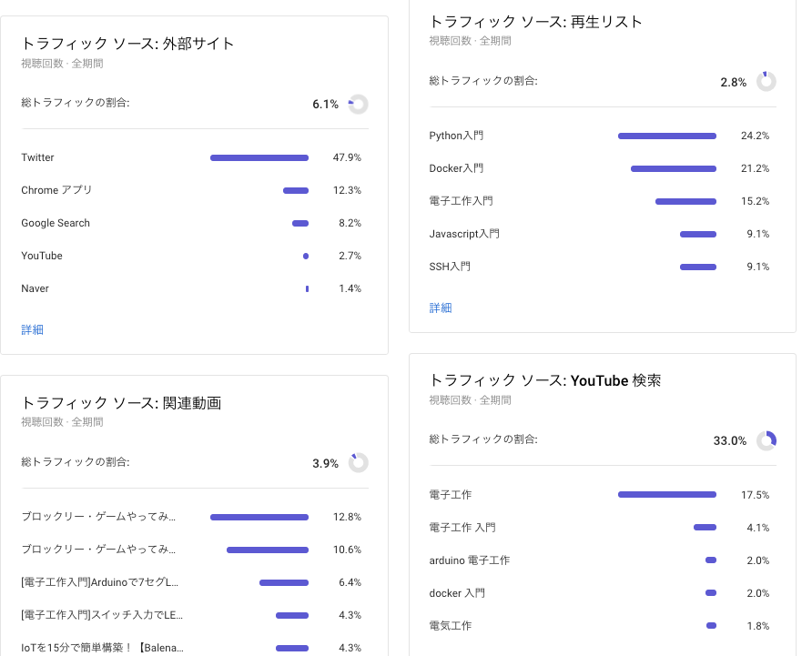Open the IoTを15分で簡単構築 related video
The width and height of the screenshot is (812, 656).
click(x=102, y=648)
